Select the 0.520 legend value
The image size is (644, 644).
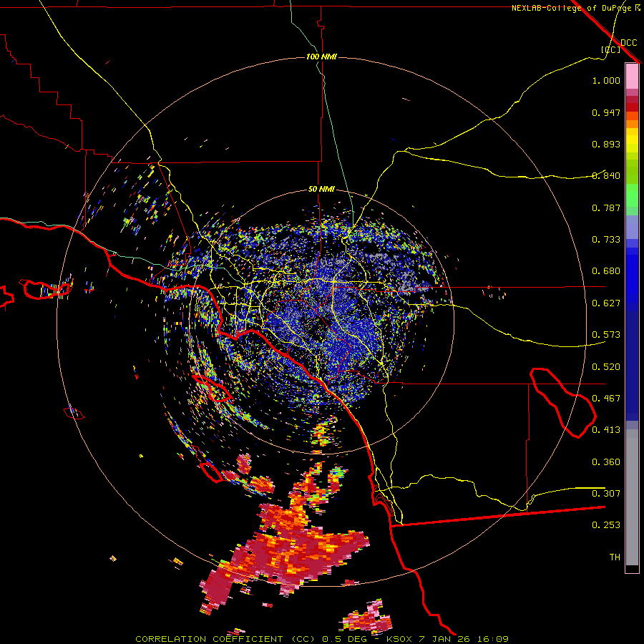tap(606, 367)
